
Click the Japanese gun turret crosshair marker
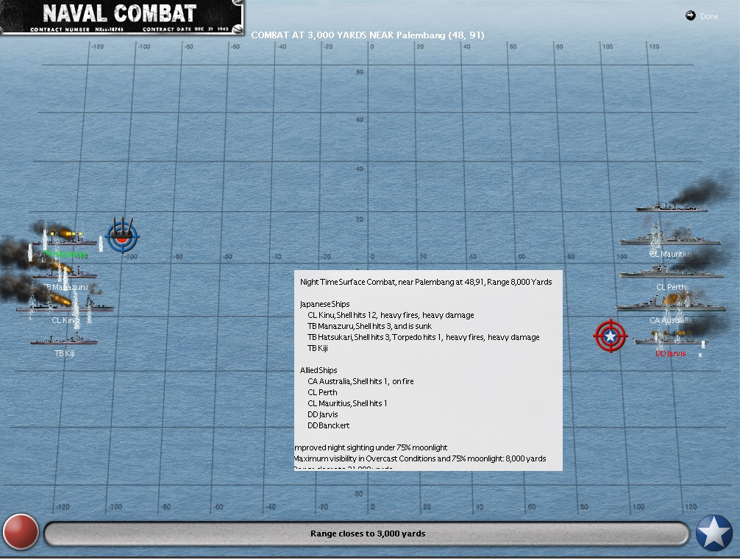click(123, 235)
